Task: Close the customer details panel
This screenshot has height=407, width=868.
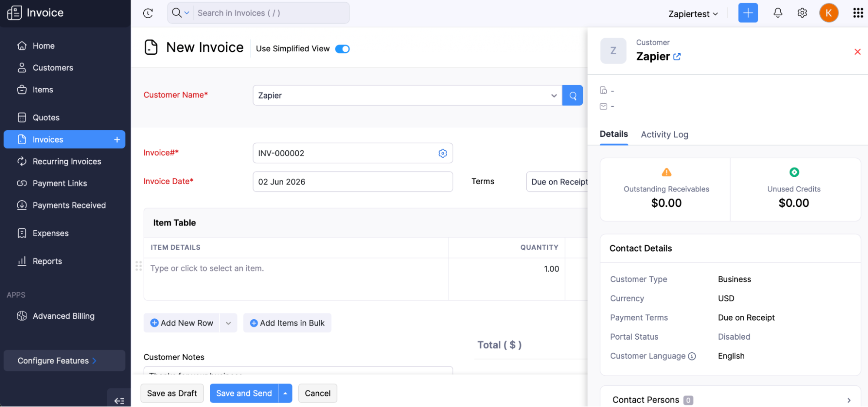Action: (x=857, y=52)
